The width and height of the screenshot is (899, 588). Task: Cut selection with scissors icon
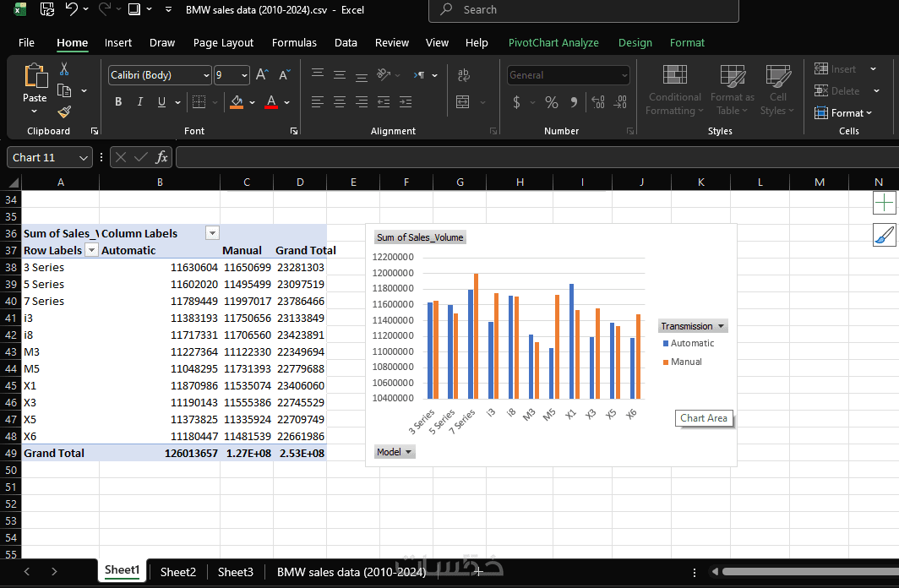pyautogui.click(x=64, y=69)
